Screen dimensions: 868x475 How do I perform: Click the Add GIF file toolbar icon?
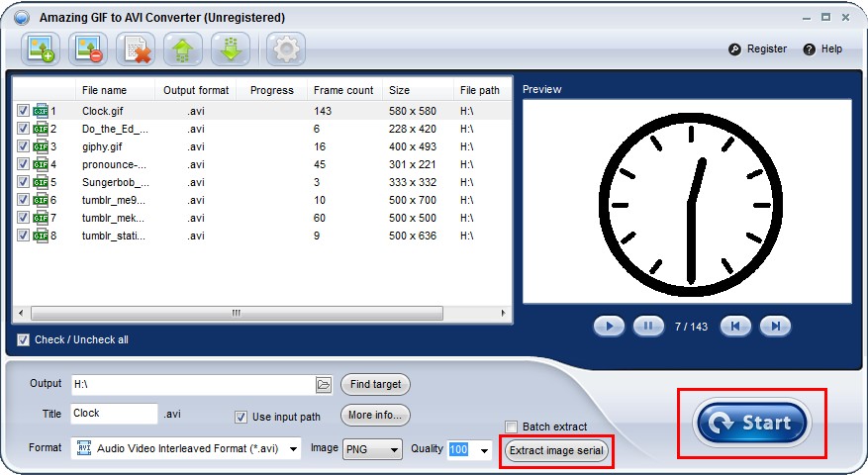(41, 49)
